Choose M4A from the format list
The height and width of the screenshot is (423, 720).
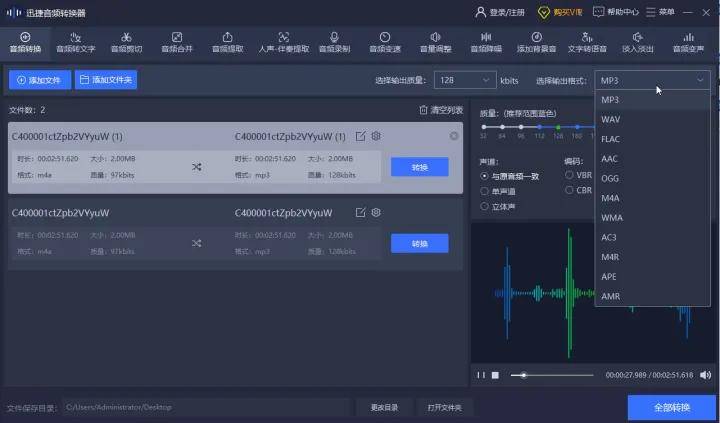click(x=652, y=198)
